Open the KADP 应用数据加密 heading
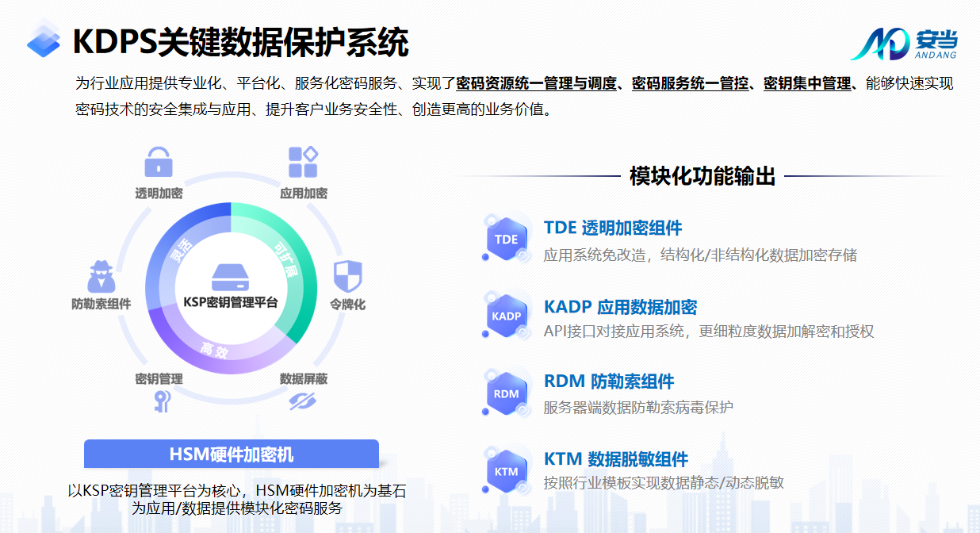Screen dimensions: 980x533 click(621, 307)
